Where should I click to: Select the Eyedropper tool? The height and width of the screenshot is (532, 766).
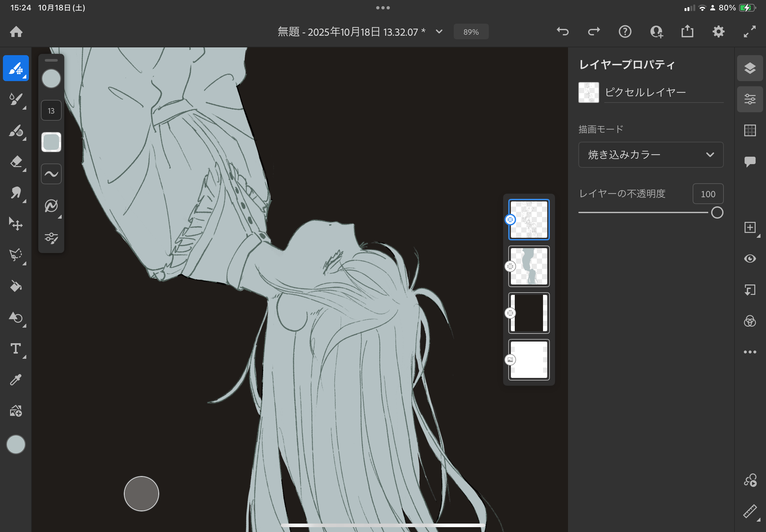[16, 380]
